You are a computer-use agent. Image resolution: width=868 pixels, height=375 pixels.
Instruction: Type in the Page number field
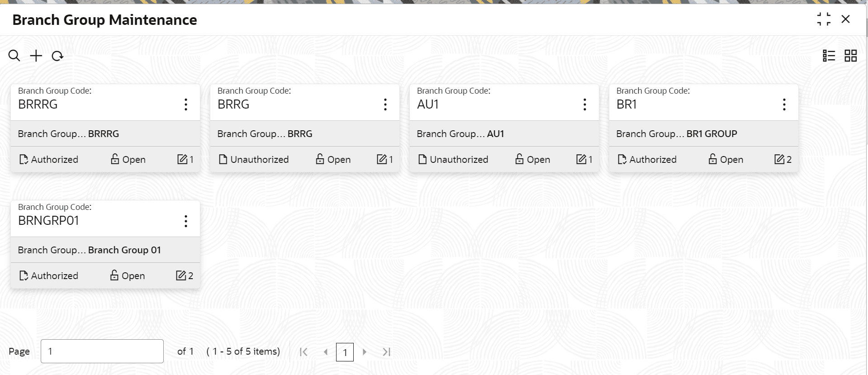(x=102, y=351)
